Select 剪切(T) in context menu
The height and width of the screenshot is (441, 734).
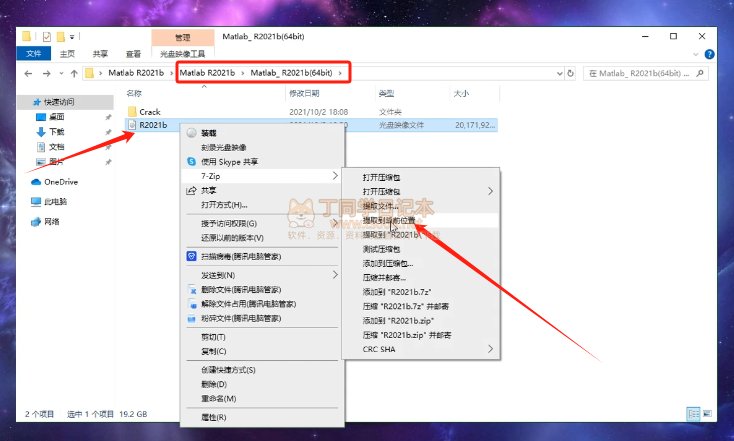click(x=213, y=337)
